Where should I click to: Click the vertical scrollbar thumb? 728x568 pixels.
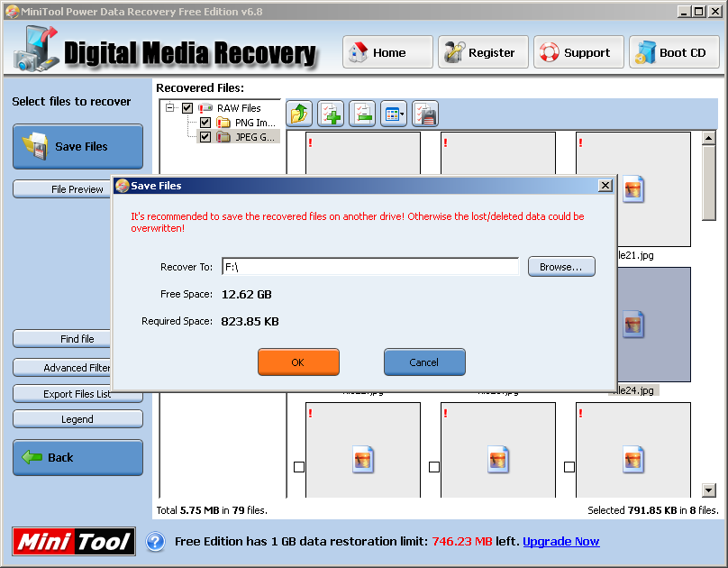(x=708, y=183)
